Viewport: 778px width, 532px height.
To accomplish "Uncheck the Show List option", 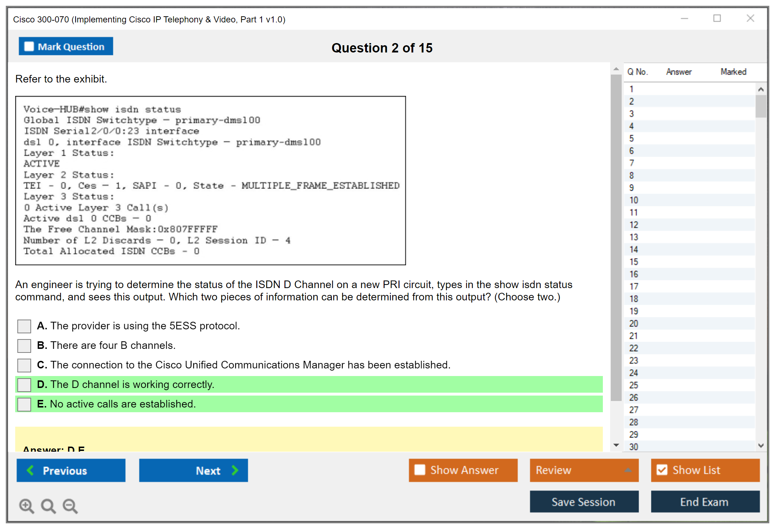I will [662, 470].
